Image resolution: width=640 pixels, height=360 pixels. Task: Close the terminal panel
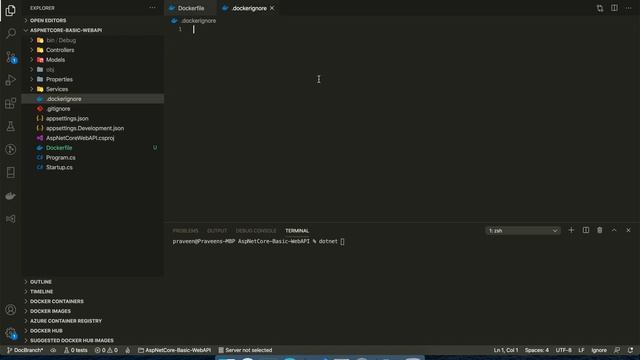point(628,230)
